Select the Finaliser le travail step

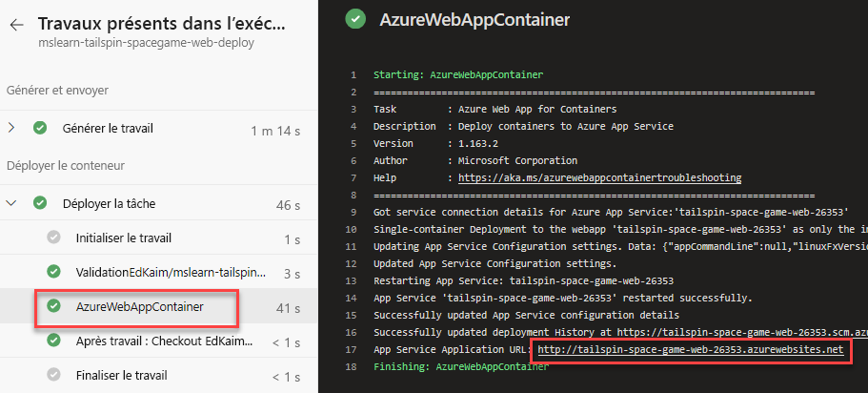coord(159,375)
